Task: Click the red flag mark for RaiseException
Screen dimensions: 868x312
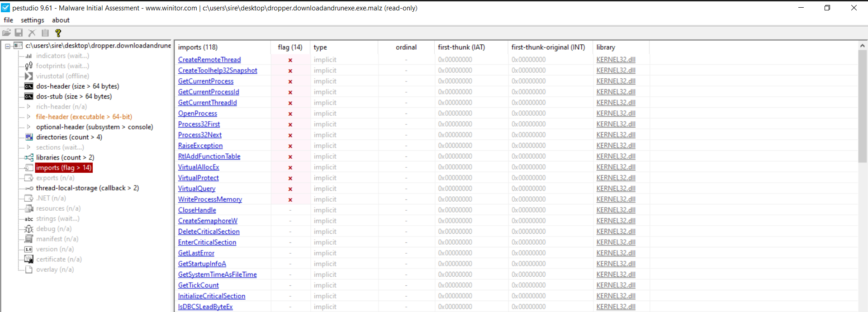Action: [290, 146]
